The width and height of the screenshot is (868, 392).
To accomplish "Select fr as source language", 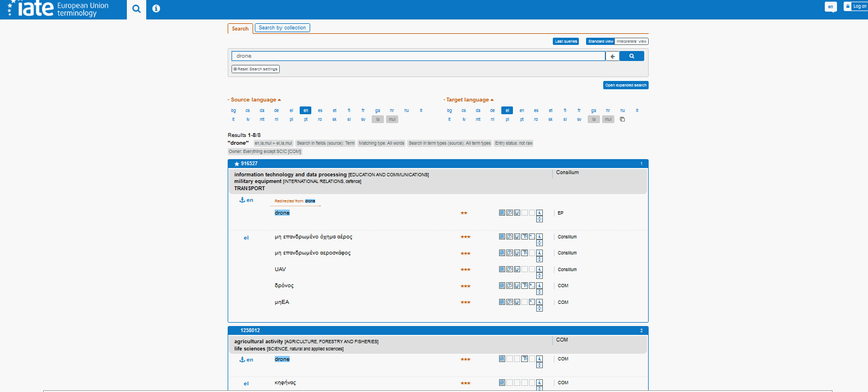I will (x=363, y=110).
